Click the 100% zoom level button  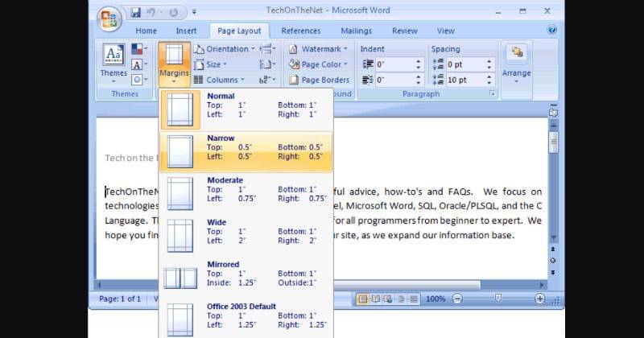coord(435,299)
